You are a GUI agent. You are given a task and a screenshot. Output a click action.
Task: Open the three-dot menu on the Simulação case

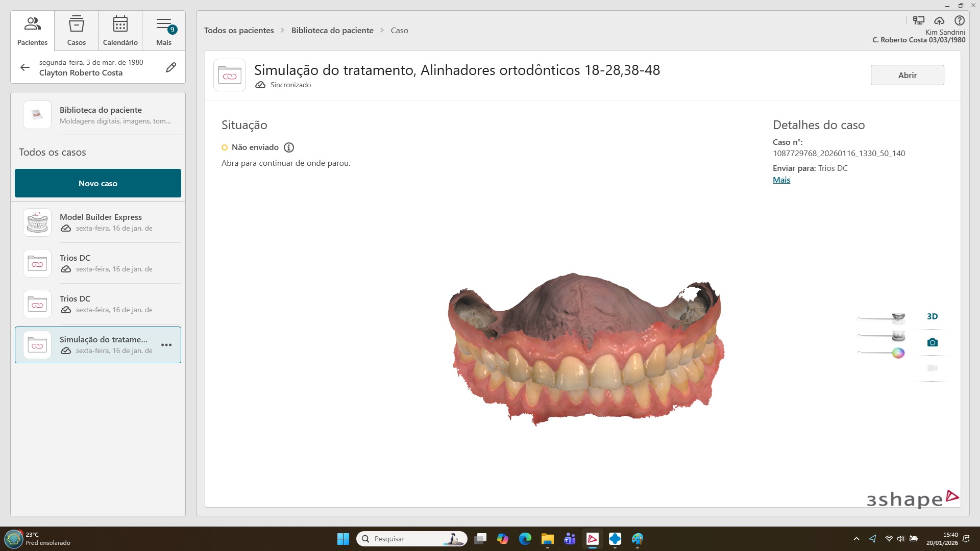point(166,345)
